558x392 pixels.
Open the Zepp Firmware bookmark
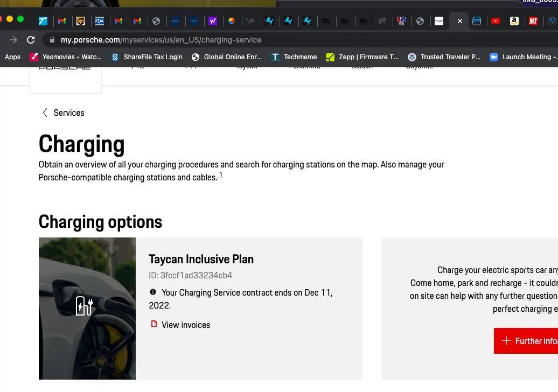click(x=362, y=57)
